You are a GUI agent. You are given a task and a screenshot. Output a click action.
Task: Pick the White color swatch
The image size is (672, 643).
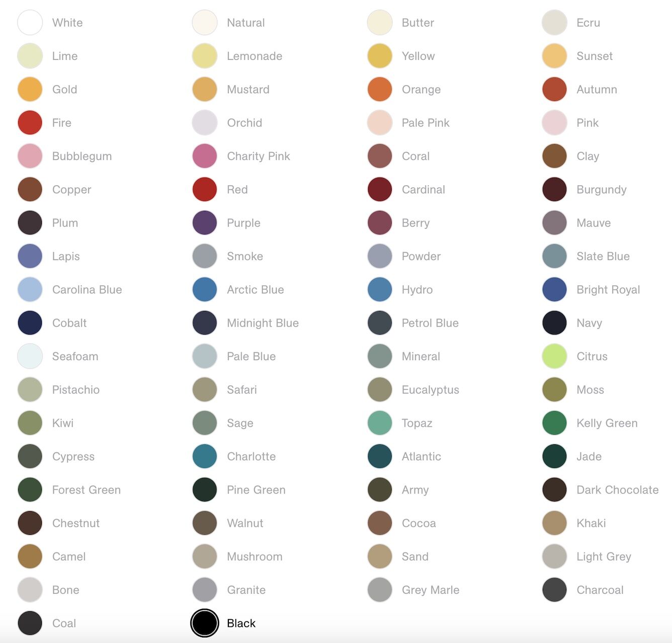click(x=30, y=23)
